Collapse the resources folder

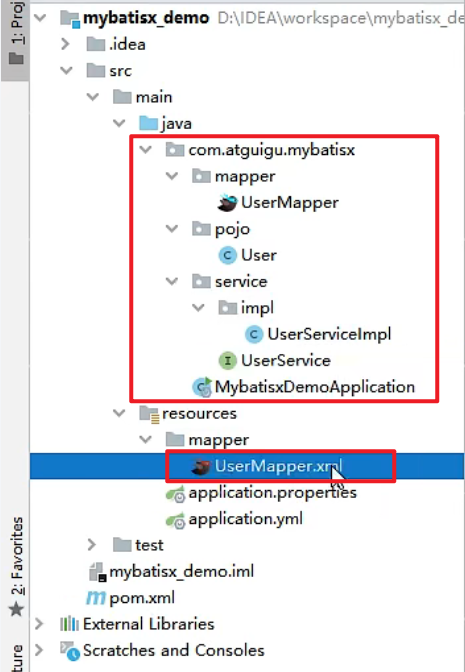pyautogui.click(x=119, y=413)
